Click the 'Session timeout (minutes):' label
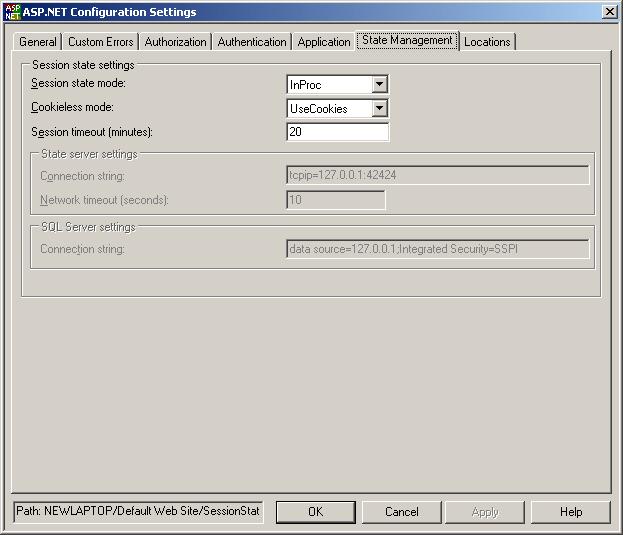 (x=92, y=132)
